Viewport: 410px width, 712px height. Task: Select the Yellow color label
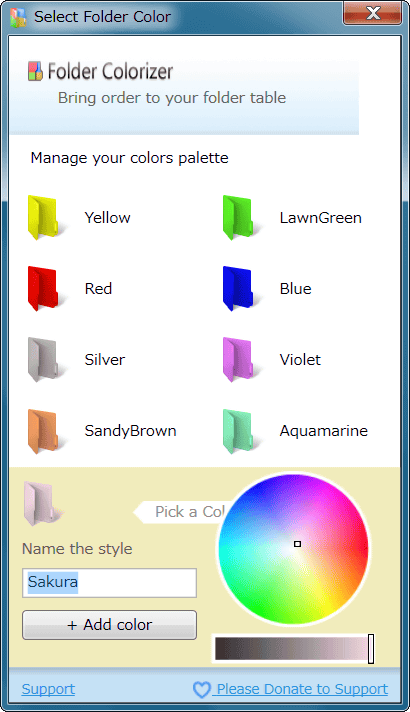click(108, 218)
